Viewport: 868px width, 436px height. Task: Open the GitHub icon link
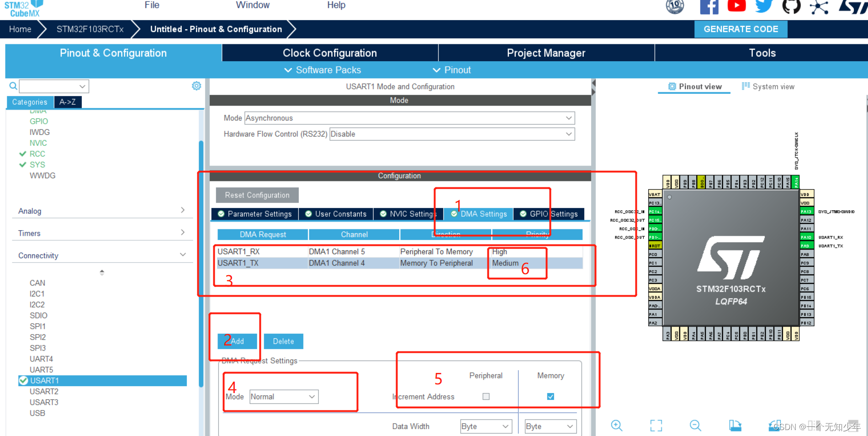coord(791,6)
